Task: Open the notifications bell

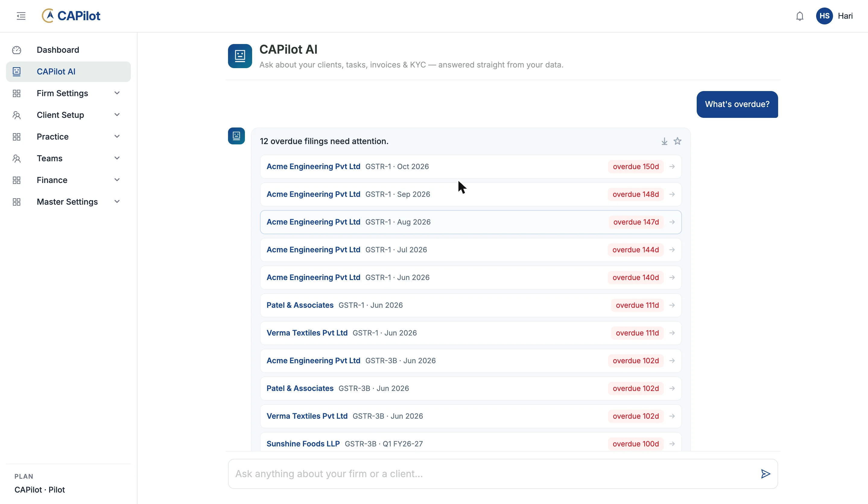Action: 800,16
